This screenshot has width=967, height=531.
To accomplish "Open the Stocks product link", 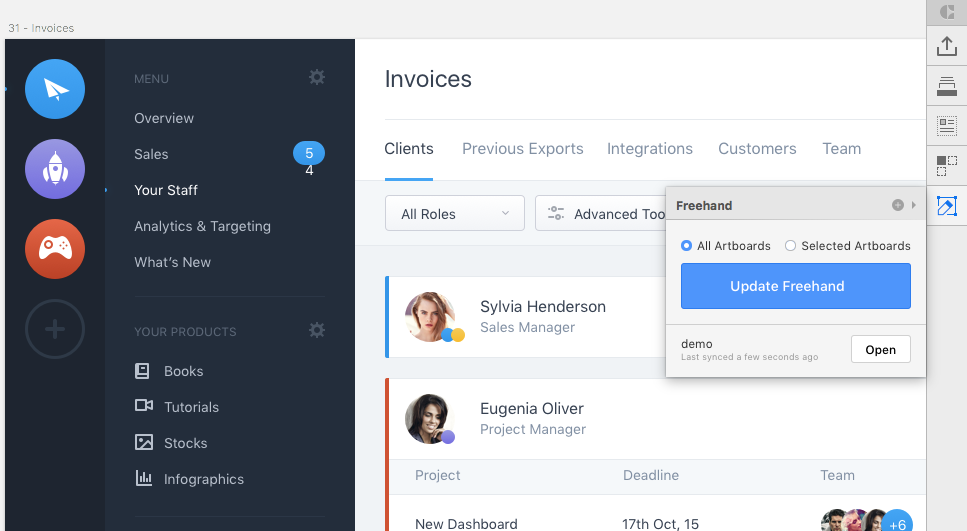I will click(186, 443).
